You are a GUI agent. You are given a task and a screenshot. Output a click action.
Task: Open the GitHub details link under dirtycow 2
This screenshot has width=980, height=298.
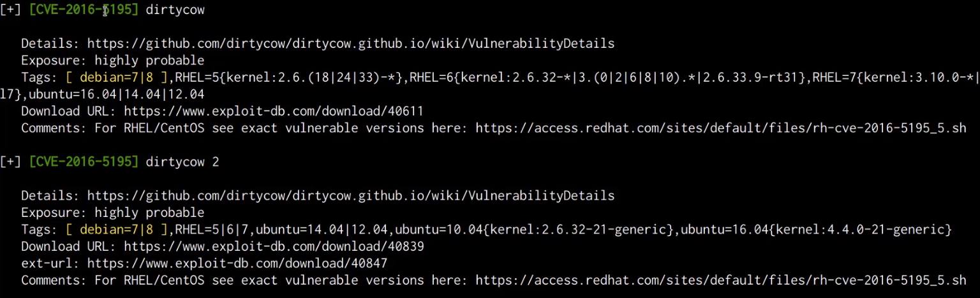tap(351, 196)
